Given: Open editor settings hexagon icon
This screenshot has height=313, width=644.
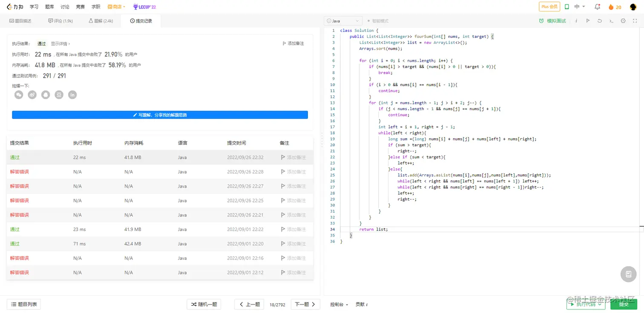Looking at the screenshot, I should click(623, 21).
